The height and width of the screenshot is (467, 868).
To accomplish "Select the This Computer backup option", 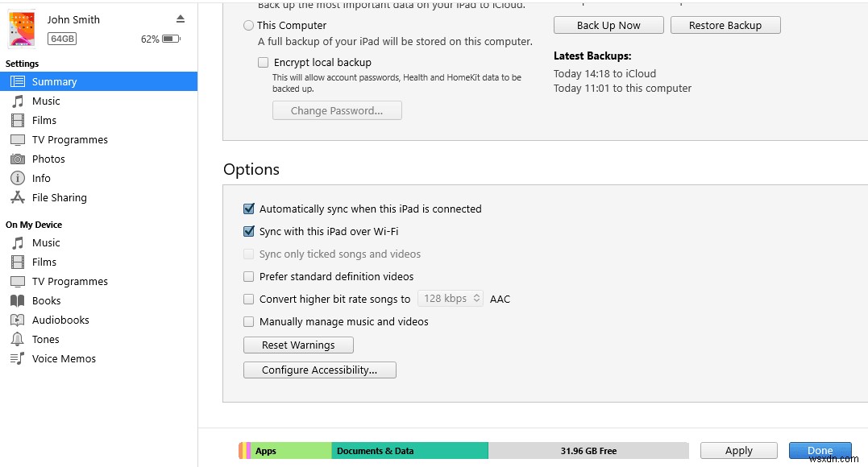I will pos(248,25).
